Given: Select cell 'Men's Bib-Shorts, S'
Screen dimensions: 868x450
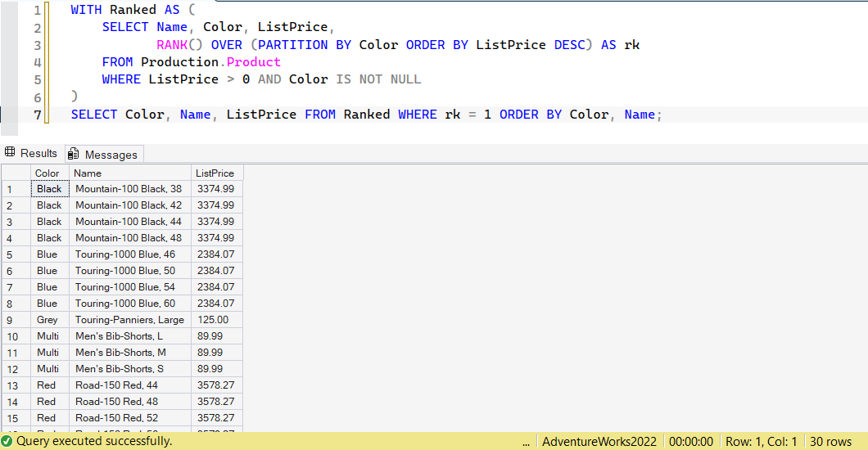Looking at the screenshot, I should (130, 369).
